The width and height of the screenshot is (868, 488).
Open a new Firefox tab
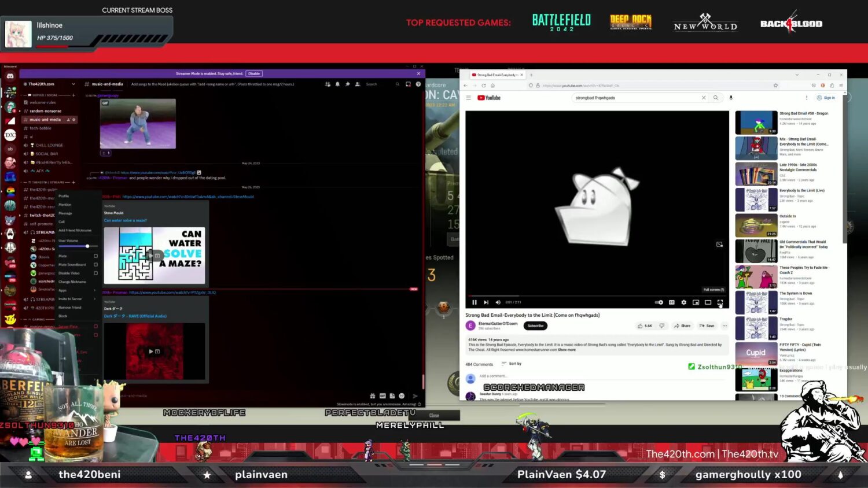pyautogui.click(x=531, y=75)
